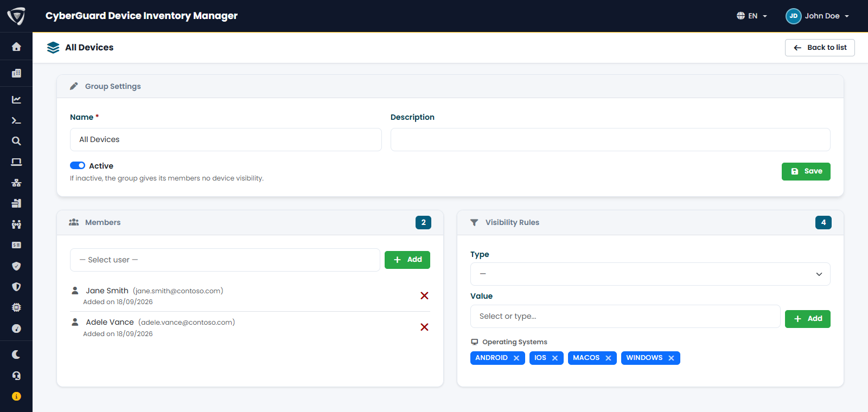Viewport: 868px width, 412px height.
Task: Open the ID card sidebar icon
Action: tap(16, 245)
